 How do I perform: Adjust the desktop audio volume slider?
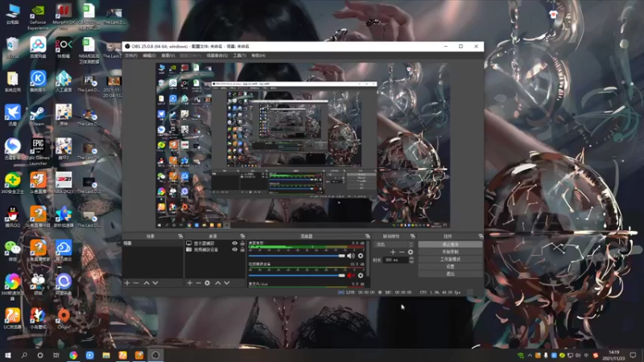(x=296, y=256)
